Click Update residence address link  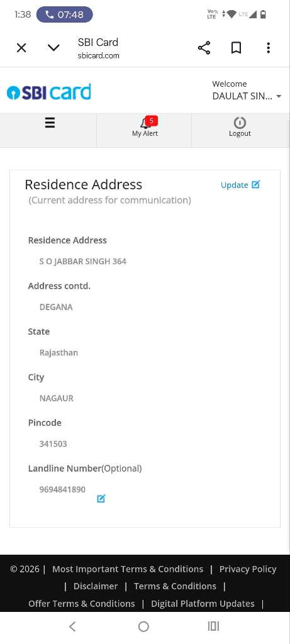pyautogui.click(x=240, y=185)
